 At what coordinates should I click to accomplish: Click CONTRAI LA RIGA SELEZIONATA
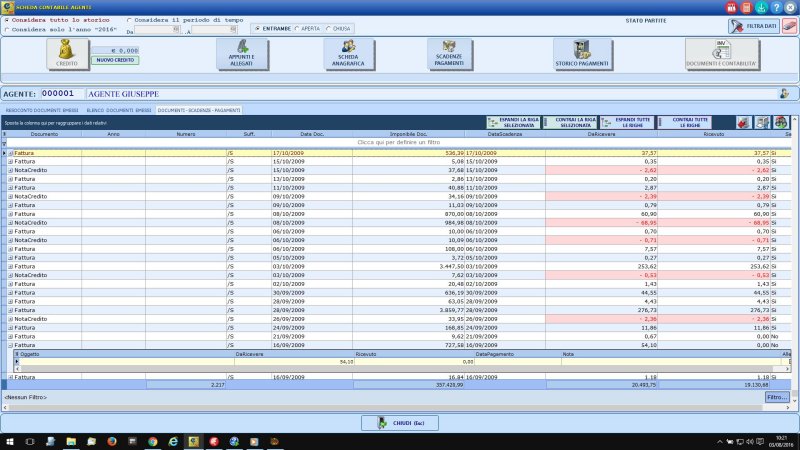[x=571, y=122]
